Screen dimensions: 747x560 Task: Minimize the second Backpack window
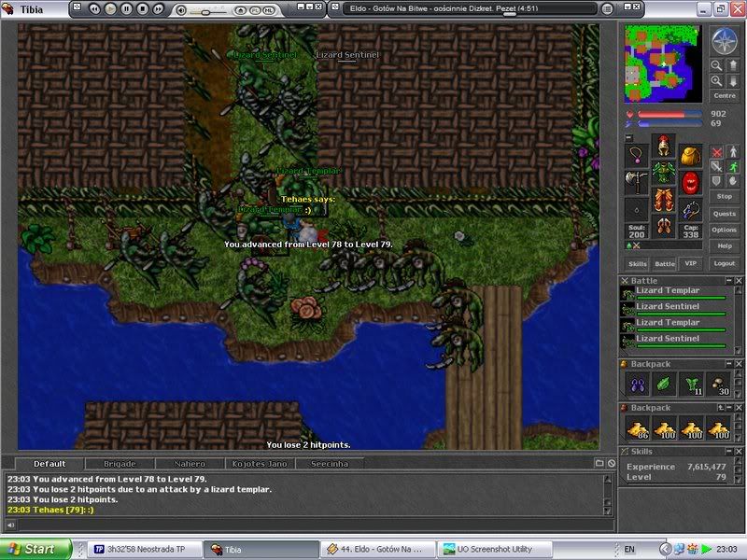tap(729, 408)
